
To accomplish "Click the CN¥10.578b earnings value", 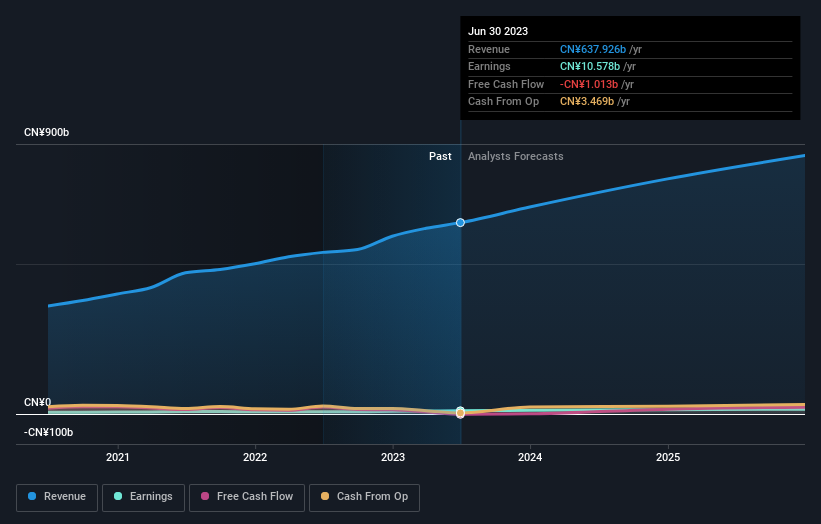I will tap(590, 66).
